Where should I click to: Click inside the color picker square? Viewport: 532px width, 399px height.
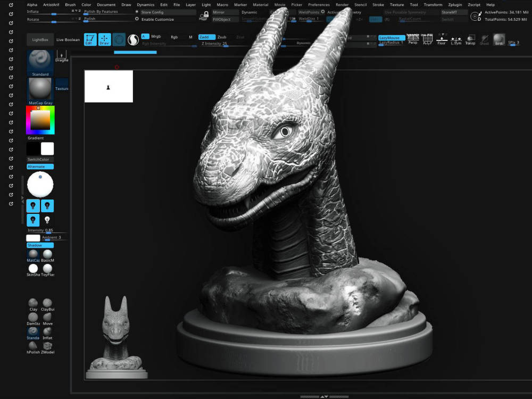[x=40, y=120]
